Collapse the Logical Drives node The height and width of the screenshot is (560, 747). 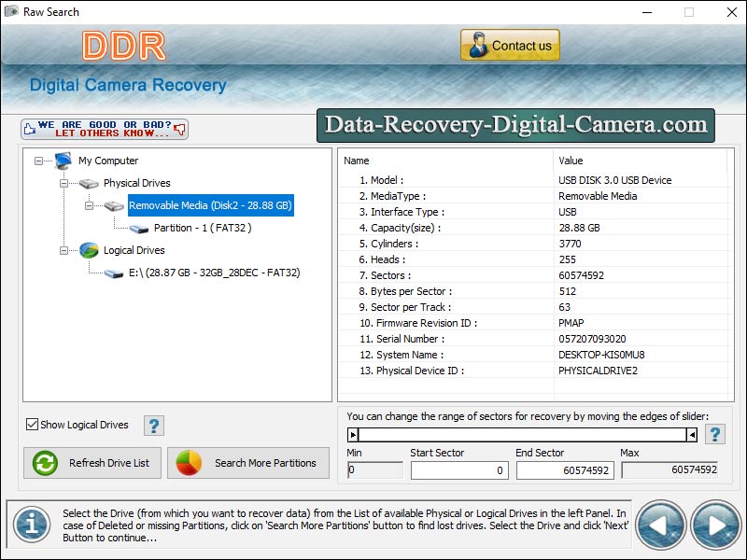[x=63, y=250]
